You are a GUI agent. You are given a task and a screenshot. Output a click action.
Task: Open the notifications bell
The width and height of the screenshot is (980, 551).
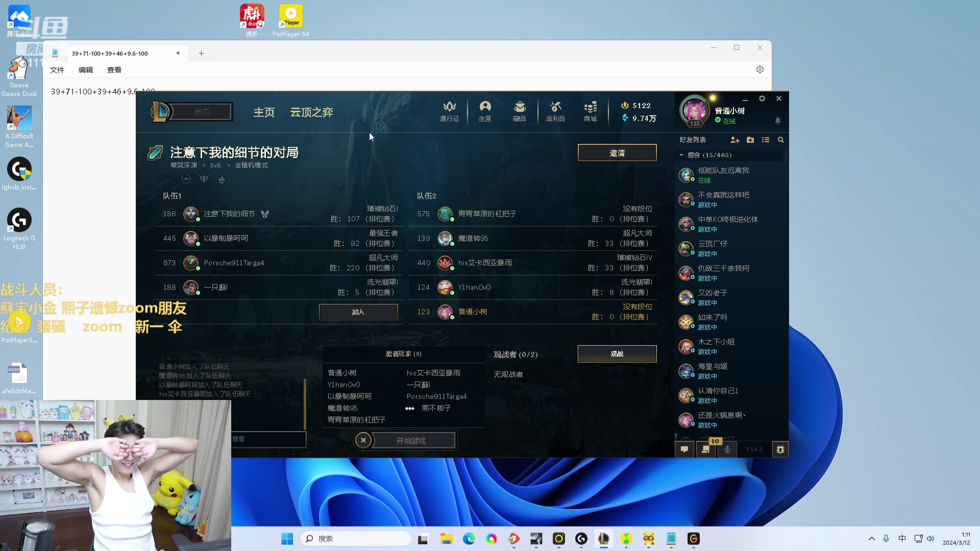click(778, 121)
